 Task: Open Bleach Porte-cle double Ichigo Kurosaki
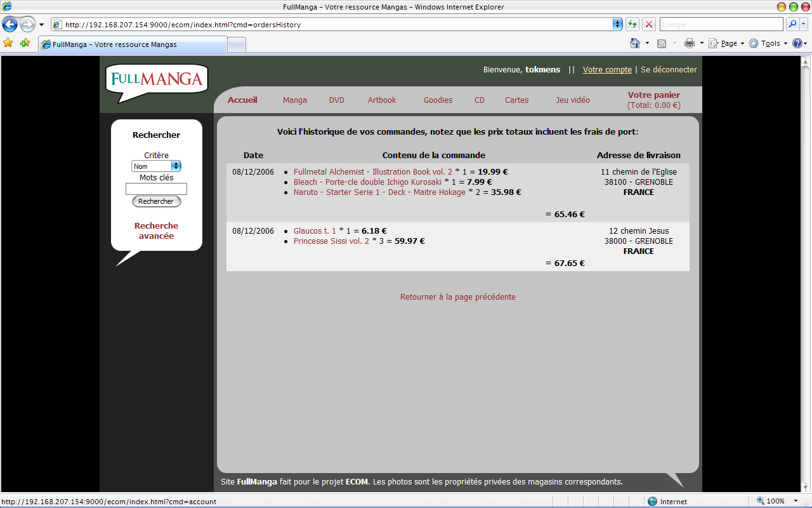[367, 182]
